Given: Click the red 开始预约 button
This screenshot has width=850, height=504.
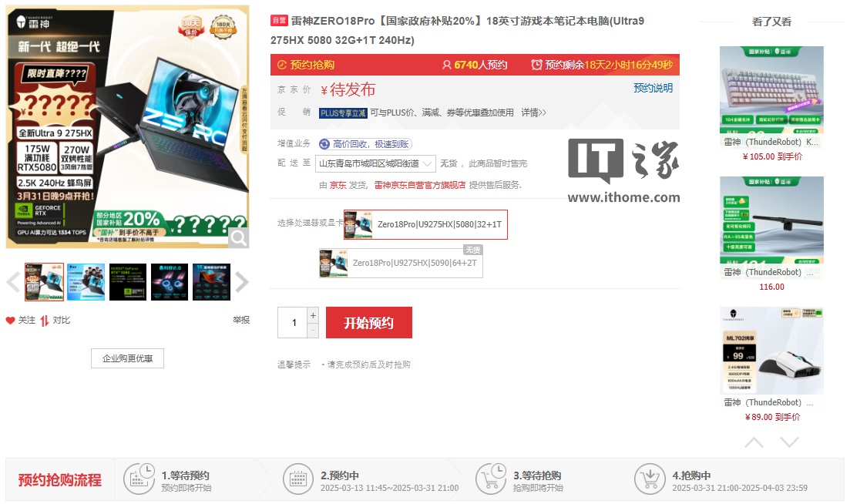Looking at the screenshot, I should (x=368, y=322).
